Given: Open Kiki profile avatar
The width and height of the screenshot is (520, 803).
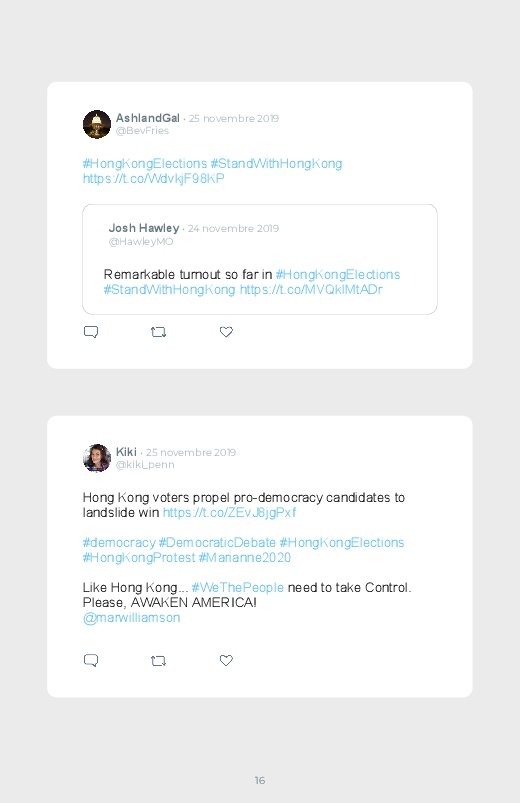Looking at the screenshot, I should coord(97,458).
